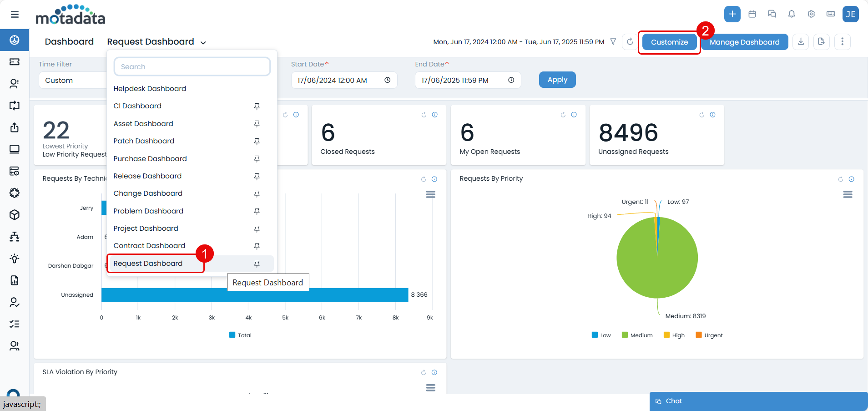Pin the Asset Dashboard entry
The width and height of the screenshot is (868, 411).
[257, 124]
